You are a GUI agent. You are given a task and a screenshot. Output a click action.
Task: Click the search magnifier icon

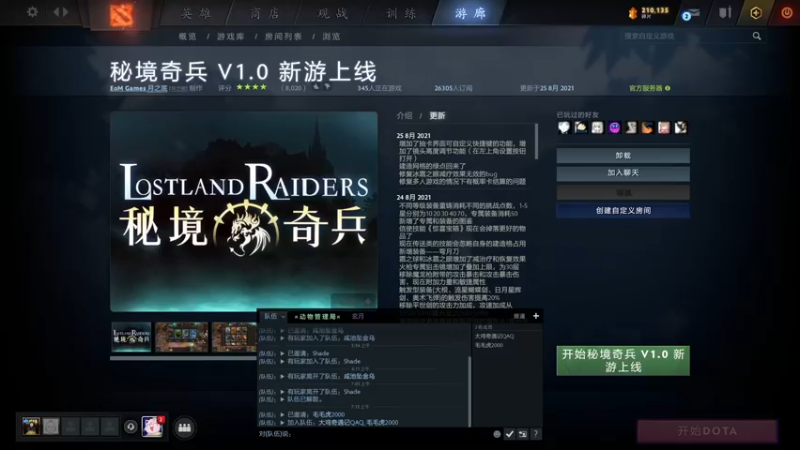[x=757, y=36]
